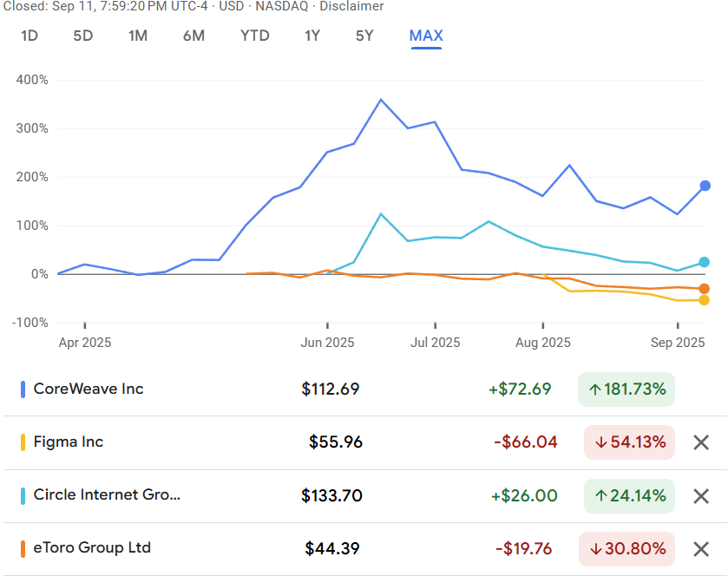Viewport: 728px width, 576px height.
Task: Remove Figma Inc from comparison
Action: pyautogui.click(x=701, y=442)
